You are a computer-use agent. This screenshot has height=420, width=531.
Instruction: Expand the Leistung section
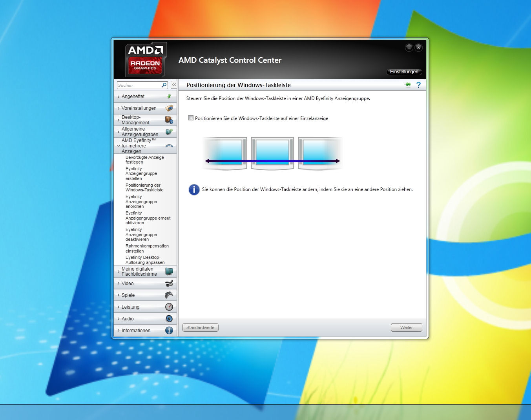146,307
